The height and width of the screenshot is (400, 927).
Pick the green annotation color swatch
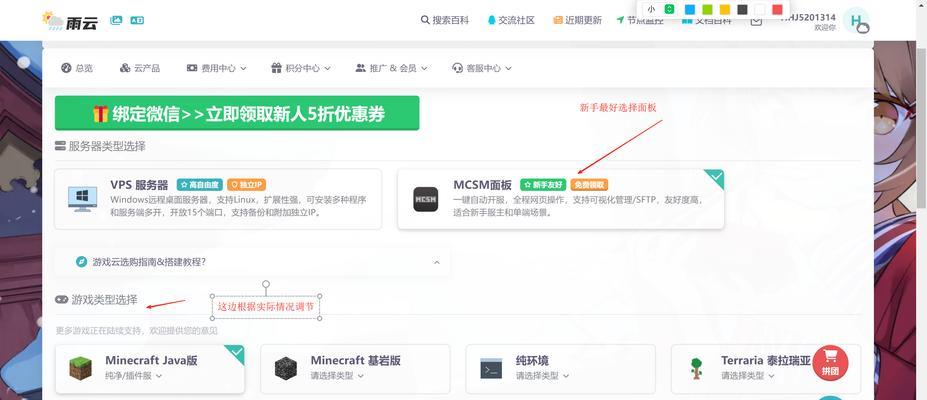(707, 9)
